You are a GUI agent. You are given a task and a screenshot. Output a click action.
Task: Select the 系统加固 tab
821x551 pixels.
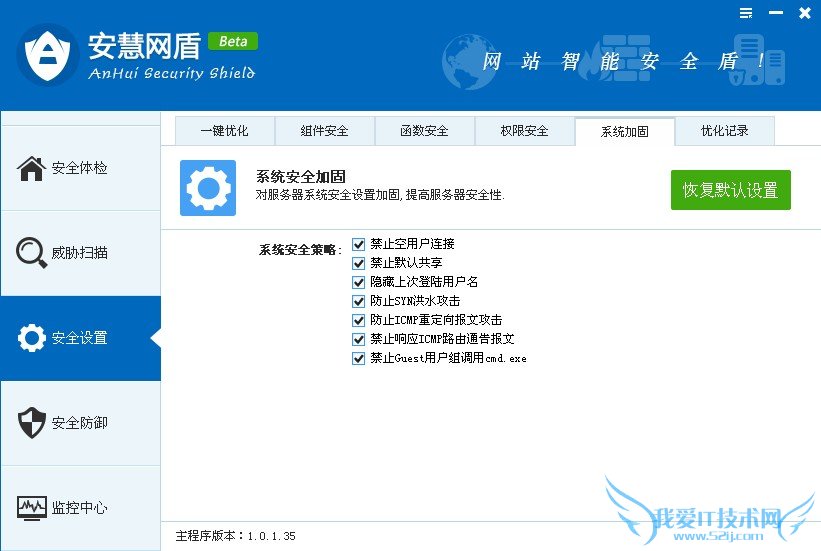coord(625,131)
